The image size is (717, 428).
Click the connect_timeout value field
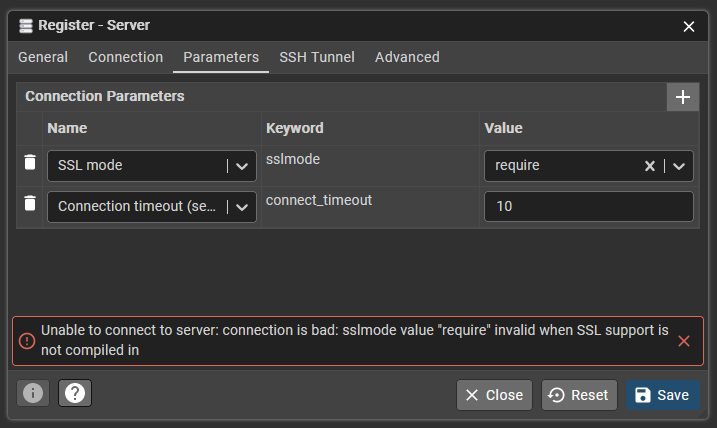(588, 207)
